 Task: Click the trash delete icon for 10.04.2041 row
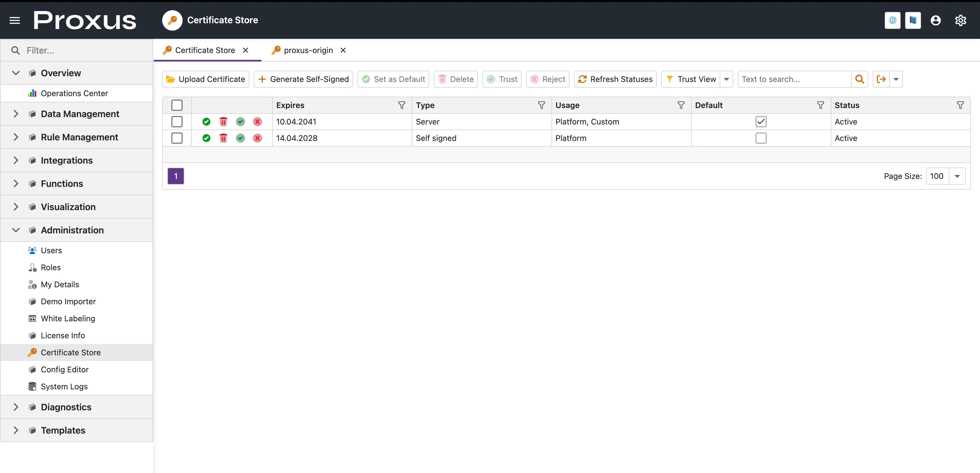coord(223,122)
